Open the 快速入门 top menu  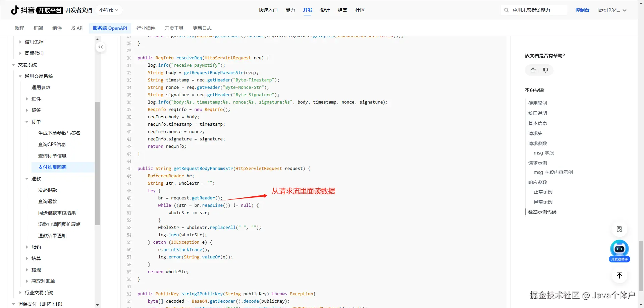(x=268, y=10)
